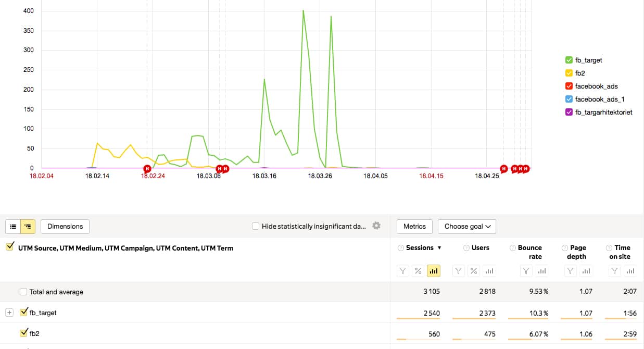Click chart icon under Page depth column
644x349 pixels.
click(586, 271)
